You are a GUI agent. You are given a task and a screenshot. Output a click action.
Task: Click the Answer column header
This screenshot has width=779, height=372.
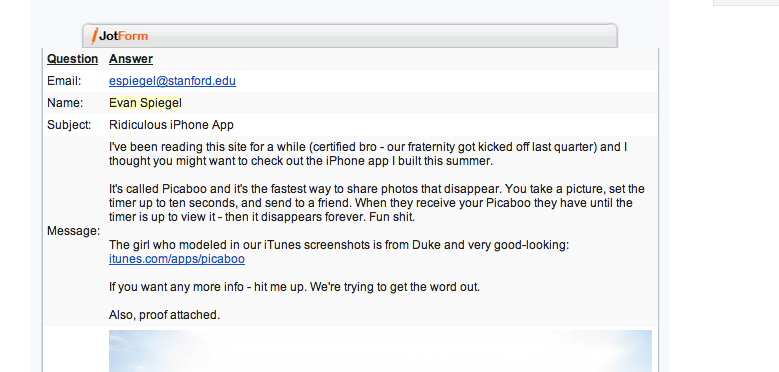pos(131,59)
